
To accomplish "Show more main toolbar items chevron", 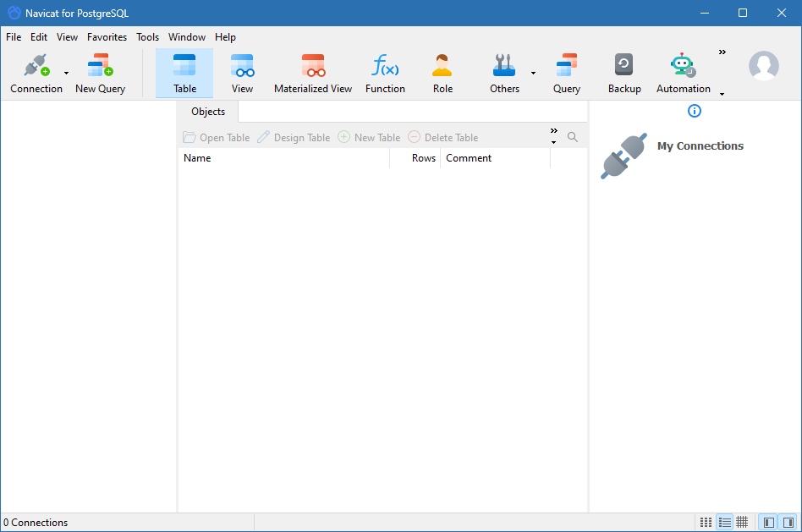I will coord(722,52).
